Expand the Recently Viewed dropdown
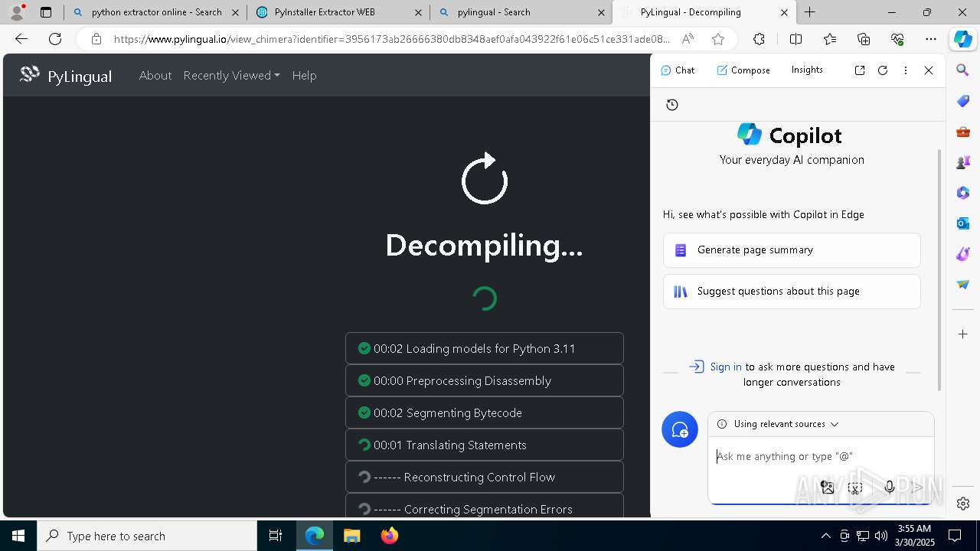 coord(231,75)
